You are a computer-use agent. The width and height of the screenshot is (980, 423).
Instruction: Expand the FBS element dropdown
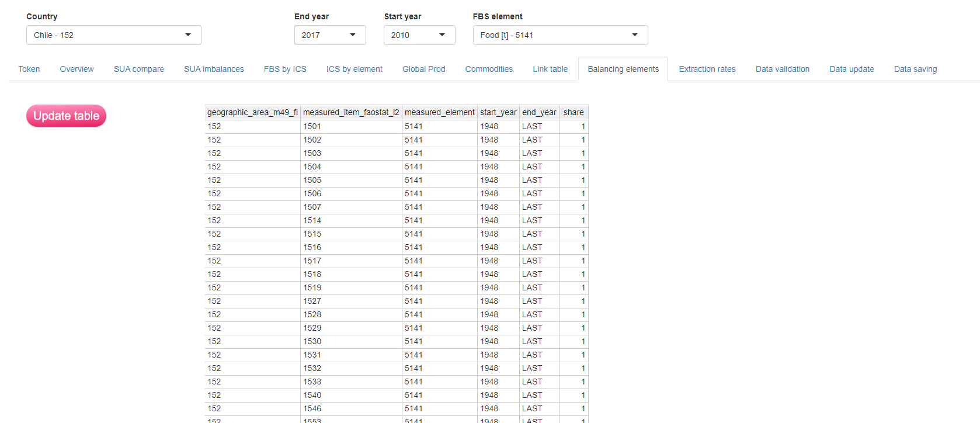point(559,35)
